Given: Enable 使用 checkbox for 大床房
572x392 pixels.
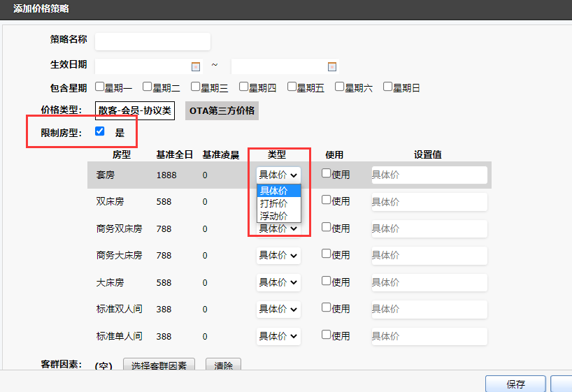Looking at the screenshot, I should pyautogui.click(x=326, y=280).
